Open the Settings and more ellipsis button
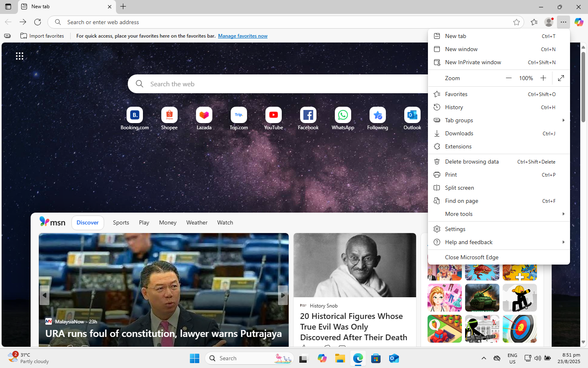 click(x=563, y=22)
